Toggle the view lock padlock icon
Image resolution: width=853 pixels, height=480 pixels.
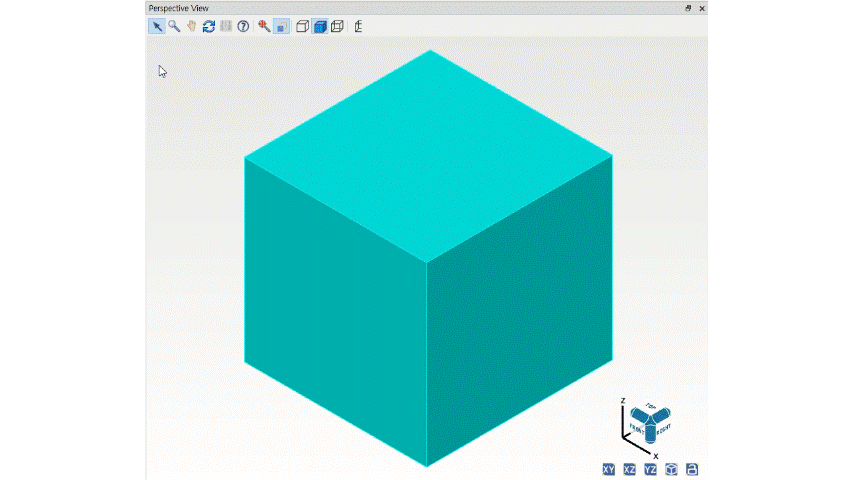pyautogui.click(x=692, y=469)
